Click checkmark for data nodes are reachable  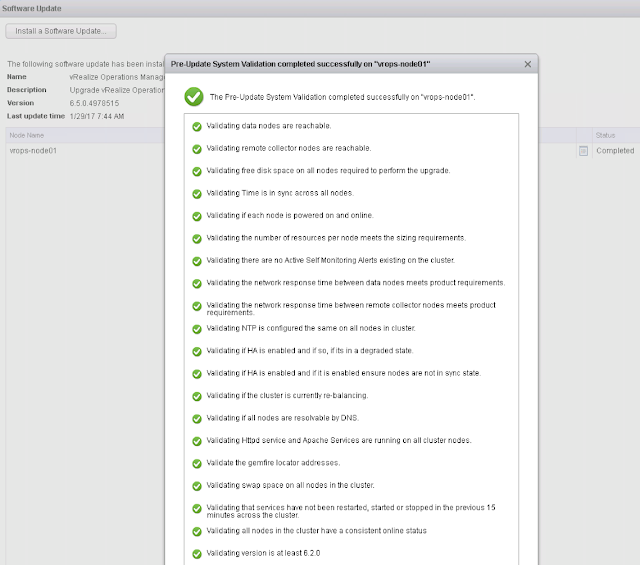click(197, 127)
